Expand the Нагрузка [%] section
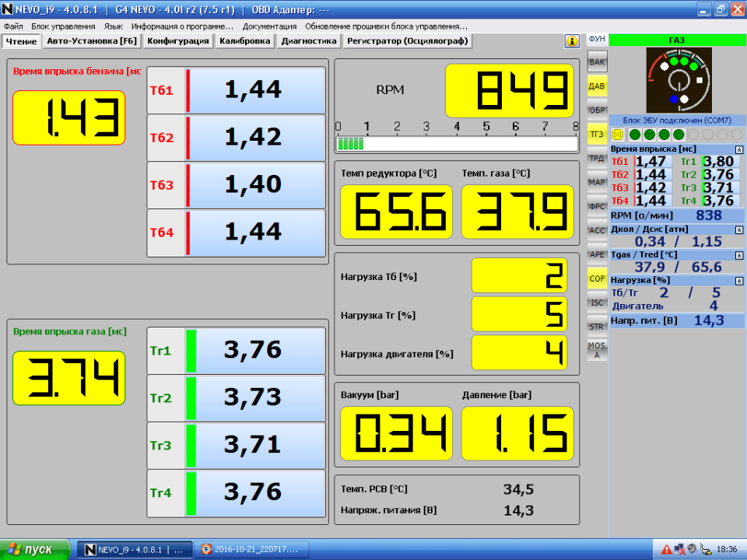Viewport: 747px width, 560px height. tap(738, 278)
